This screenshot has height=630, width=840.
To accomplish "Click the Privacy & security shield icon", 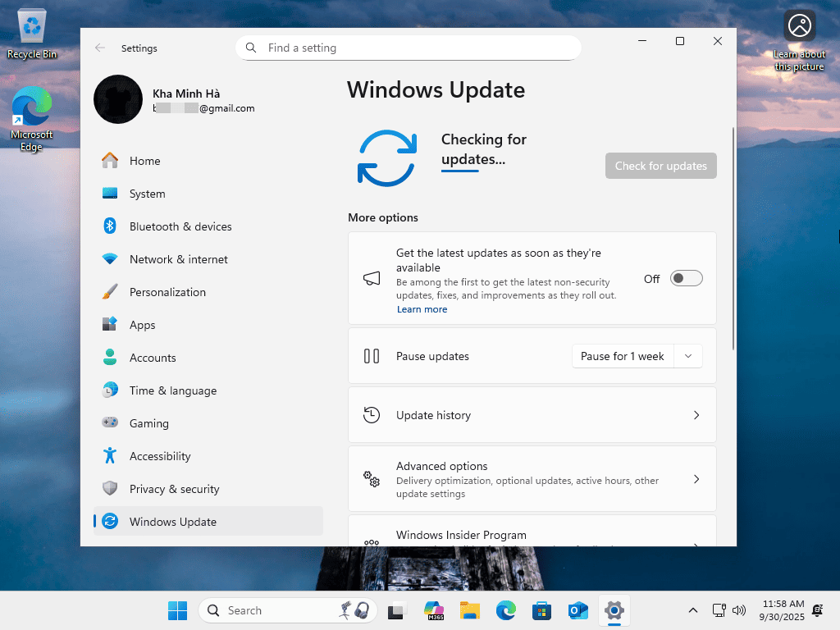I will [110, 489].
